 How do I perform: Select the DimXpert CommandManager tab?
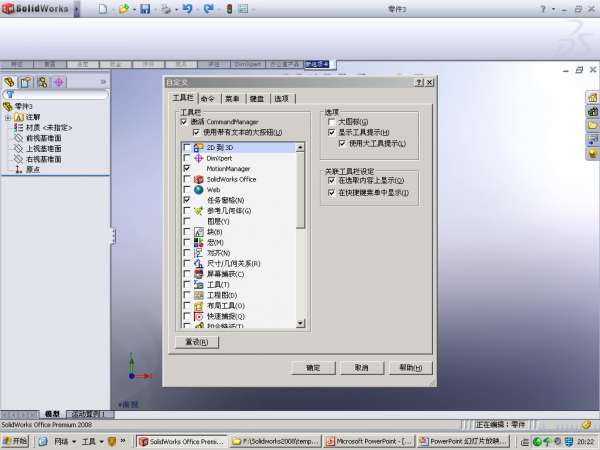(248, 64)
